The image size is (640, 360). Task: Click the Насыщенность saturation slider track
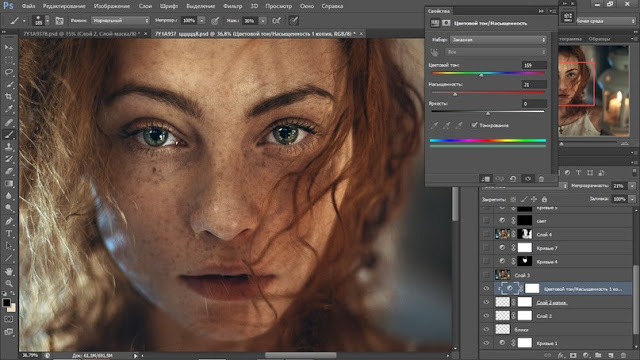488,92
